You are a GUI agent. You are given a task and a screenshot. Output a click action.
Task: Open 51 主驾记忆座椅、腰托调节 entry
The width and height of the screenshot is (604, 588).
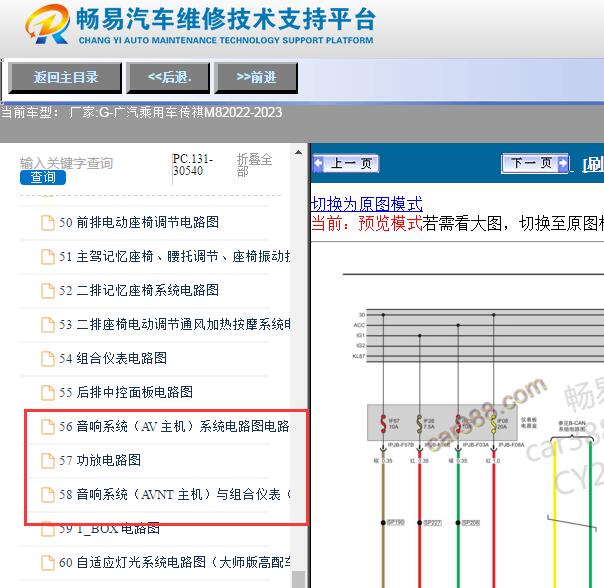pos(174,256)
